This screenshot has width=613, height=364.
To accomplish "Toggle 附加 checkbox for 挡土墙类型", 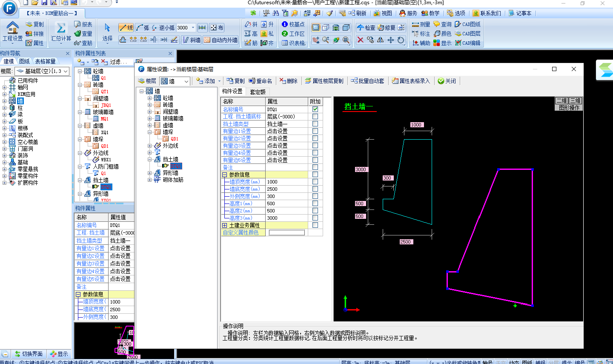I will (315, 123).
